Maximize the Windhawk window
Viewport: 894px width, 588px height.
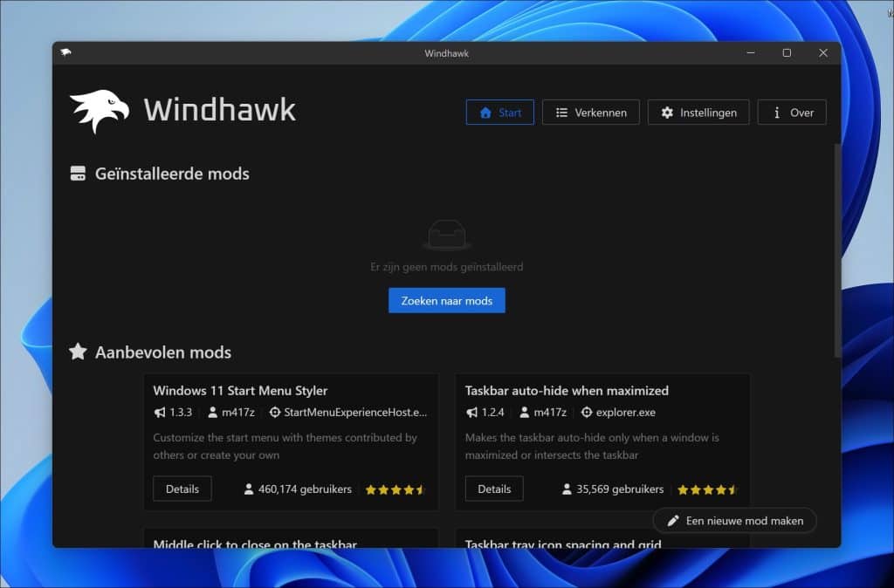787,53
